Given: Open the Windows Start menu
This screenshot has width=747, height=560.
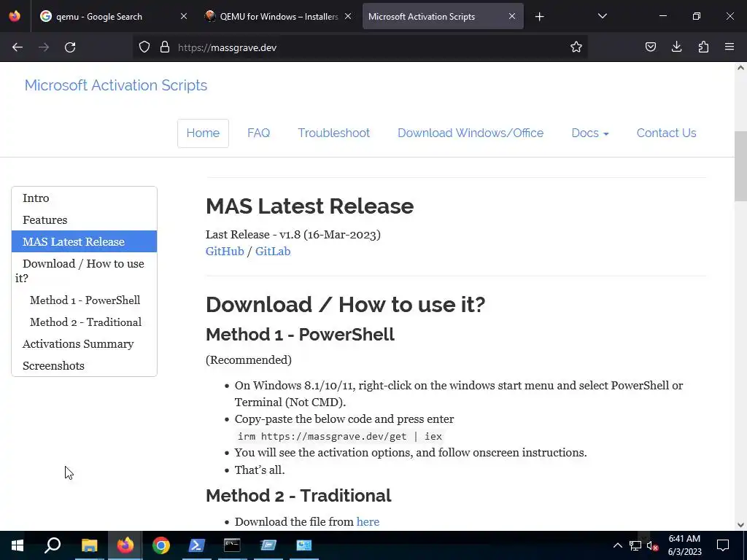Looking at the screenshot, I should [x=18, y=545].
